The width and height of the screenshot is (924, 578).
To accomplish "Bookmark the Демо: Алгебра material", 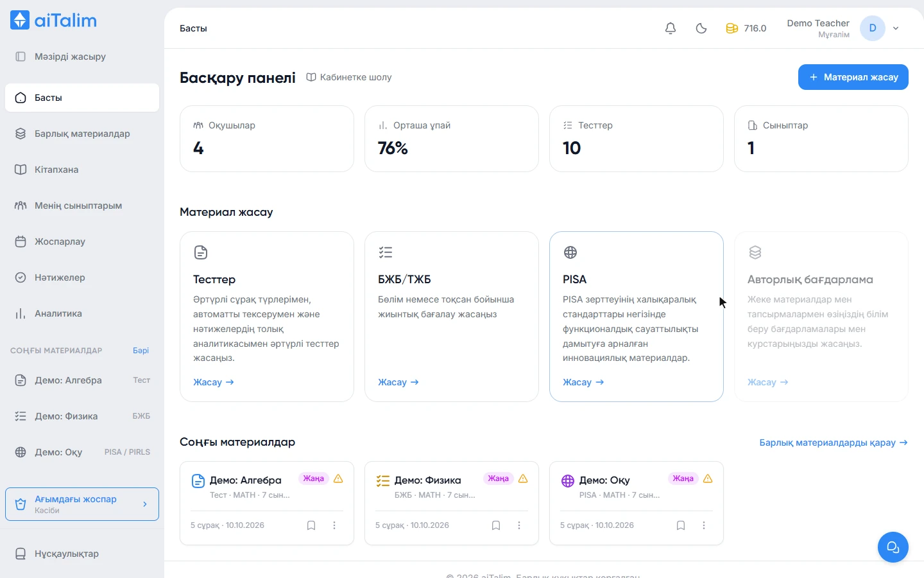I will pos(311,525).
